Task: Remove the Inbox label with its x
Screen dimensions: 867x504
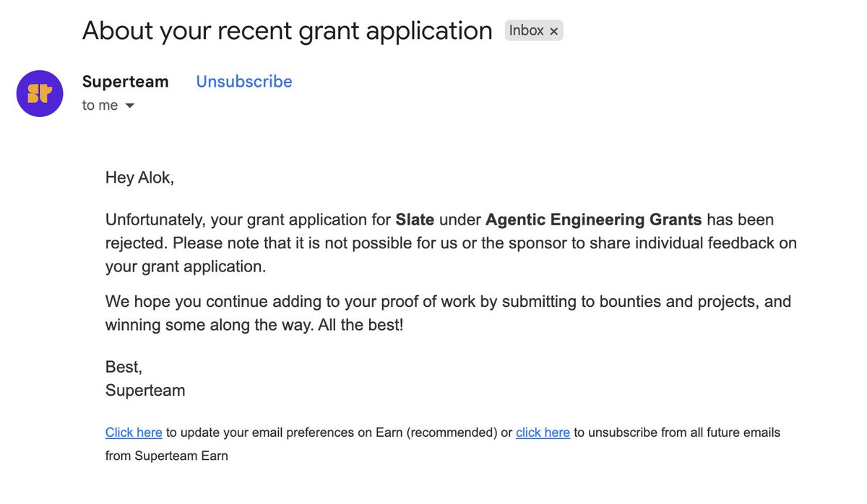Action: 553,31
